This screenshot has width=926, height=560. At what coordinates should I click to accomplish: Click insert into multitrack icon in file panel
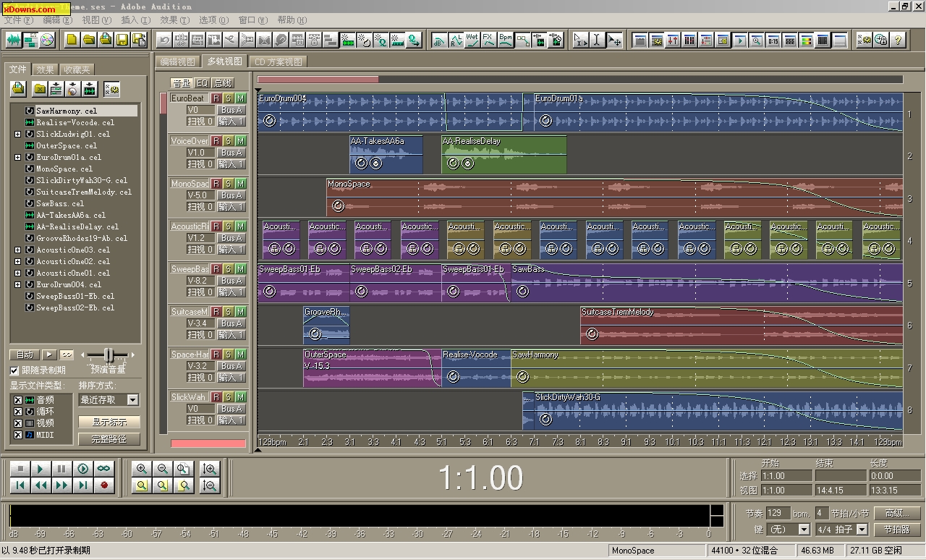tap(56, 89)
